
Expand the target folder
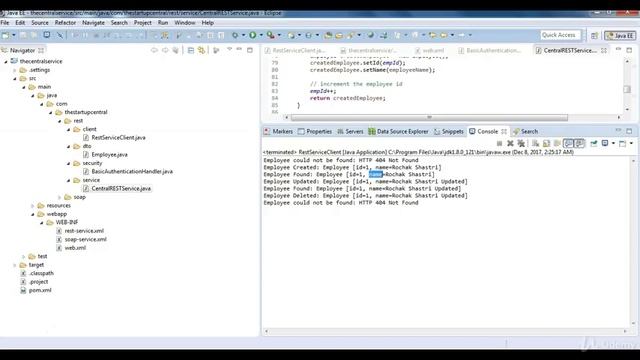coord(15,265)
